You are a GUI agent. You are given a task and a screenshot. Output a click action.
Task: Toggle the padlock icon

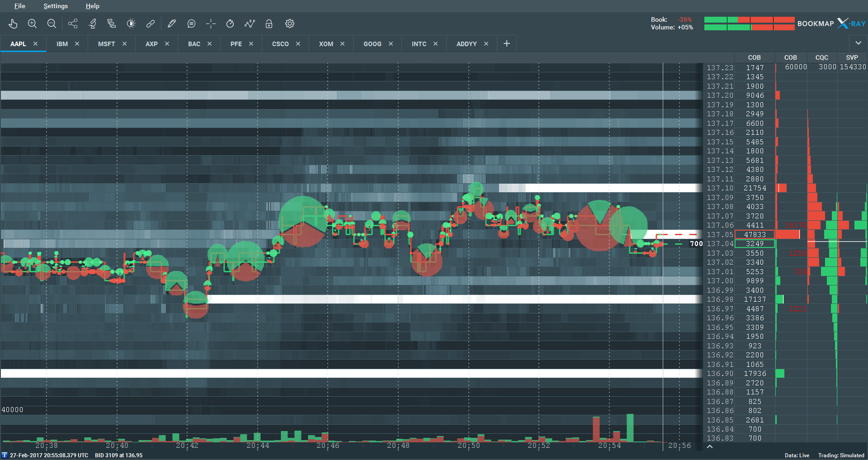269,24
